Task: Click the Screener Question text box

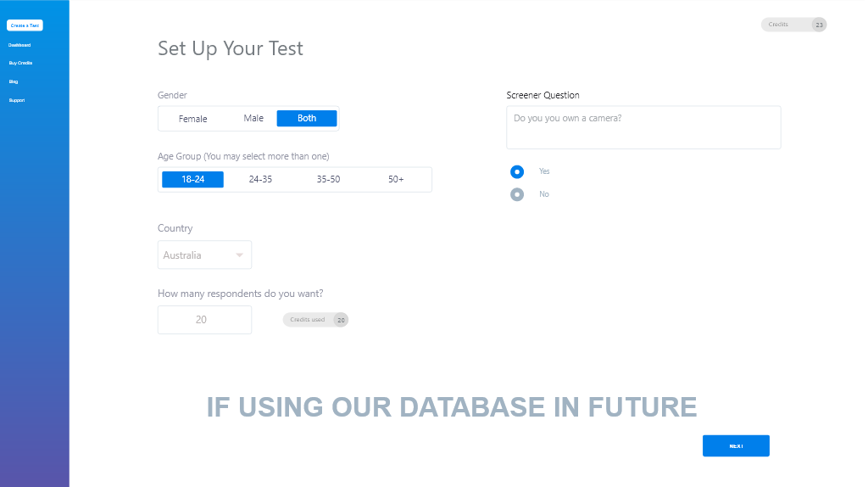Action: pyautogui.click(x=644, y=127)
